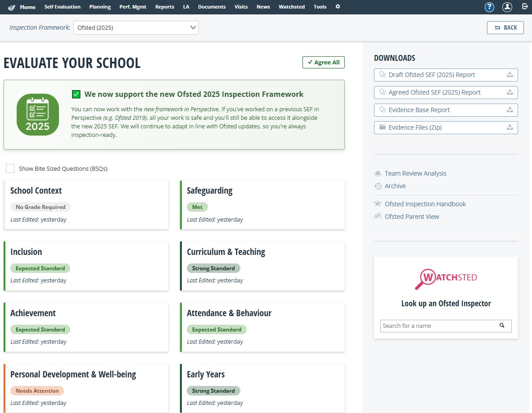Open the Perf. Mgmt menu
532x413 pixels.
[x=133, y=7]
